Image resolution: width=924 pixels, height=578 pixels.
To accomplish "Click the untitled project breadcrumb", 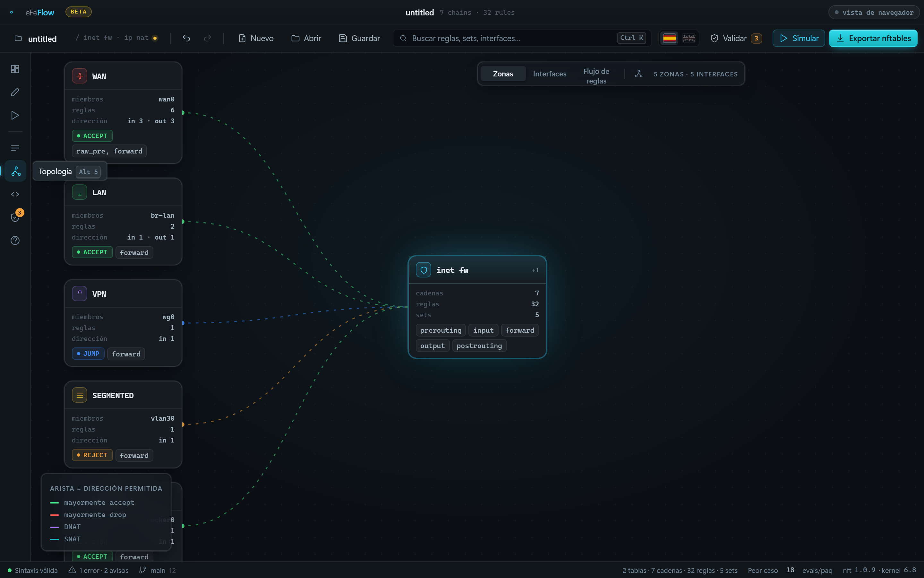I will coord(42,39).
